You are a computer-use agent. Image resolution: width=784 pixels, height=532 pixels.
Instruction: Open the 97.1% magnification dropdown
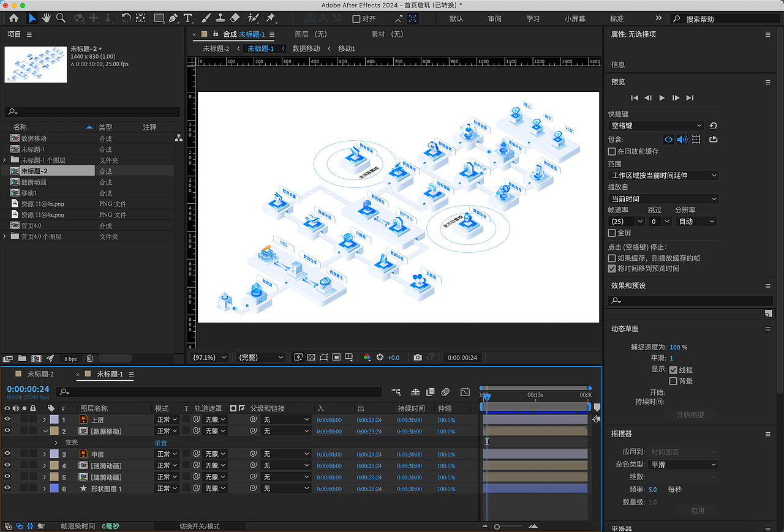[210, 358]
